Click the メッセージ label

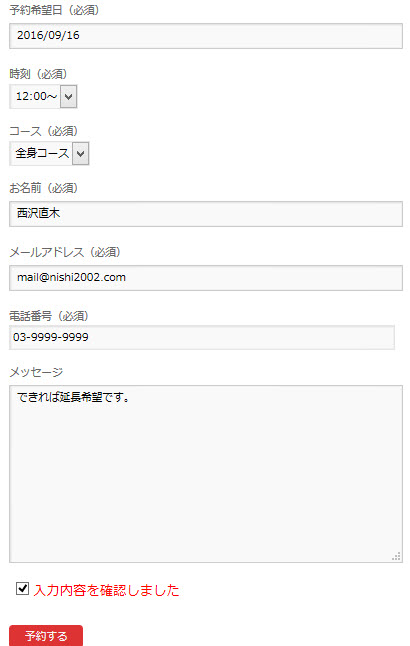coord(36,372)
